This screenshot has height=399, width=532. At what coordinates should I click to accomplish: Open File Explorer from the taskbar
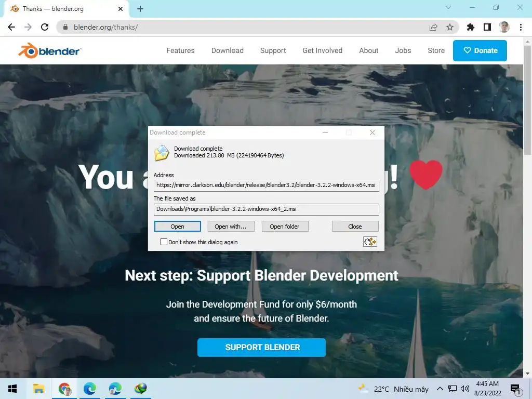click(38, 389)
